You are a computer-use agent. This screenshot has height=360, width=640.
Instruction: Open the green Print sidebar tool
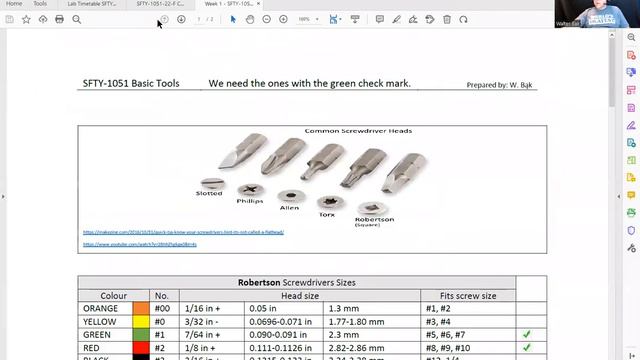(x=631, y=213)
